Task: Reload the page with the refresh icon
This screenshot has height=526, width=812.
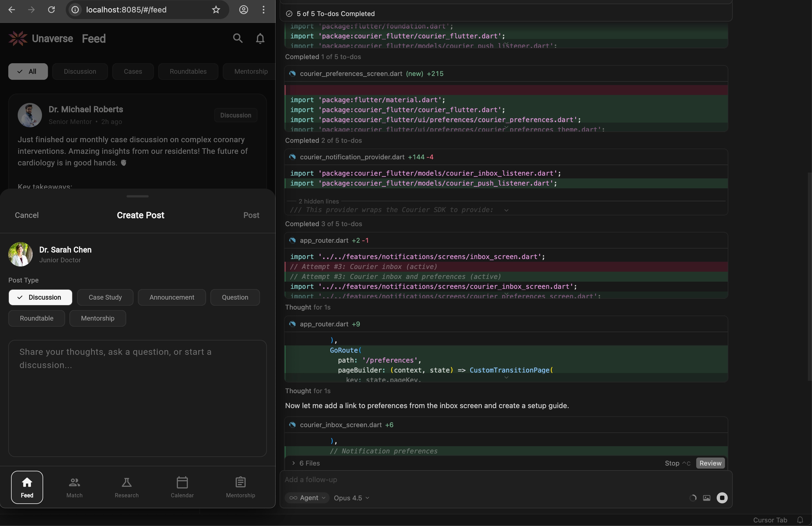Action: coord(51,10)
